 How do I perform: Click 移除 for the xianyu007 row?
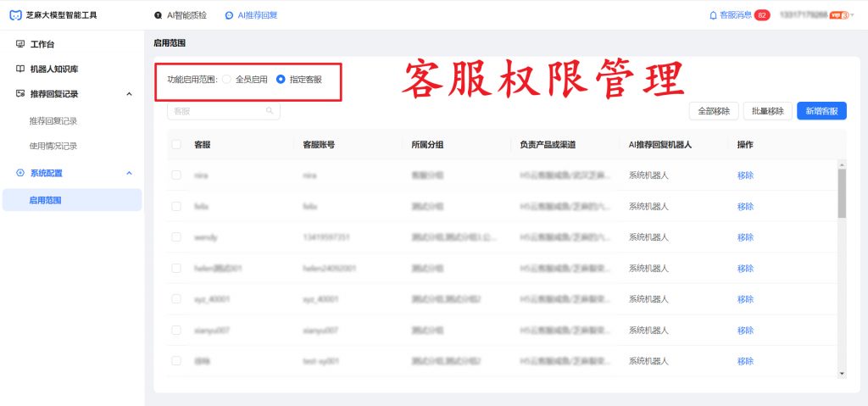click(x=745, y=330)
